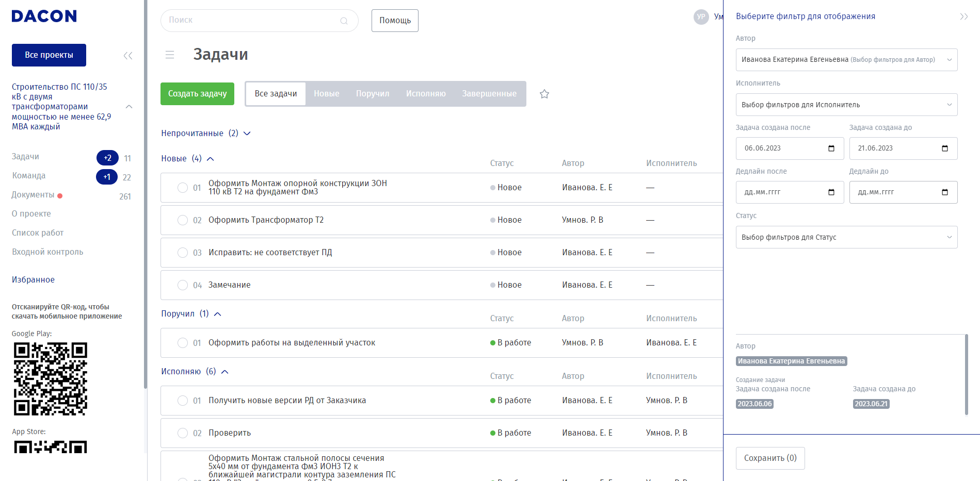Select the circle for Оформить Трансформатор Т2
This screenshot has width=980, height=481.
pyautogui.click(x=183, y=220)
